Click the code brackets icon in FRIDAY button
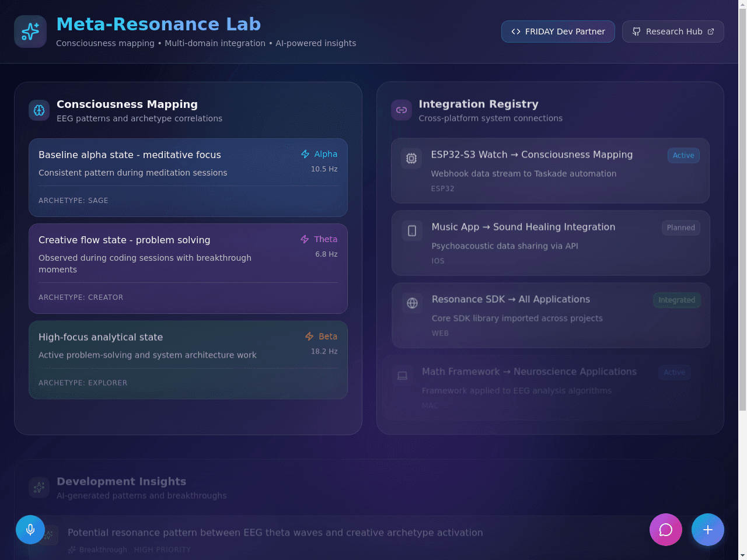The image size is (747, 560). point(516,32)
